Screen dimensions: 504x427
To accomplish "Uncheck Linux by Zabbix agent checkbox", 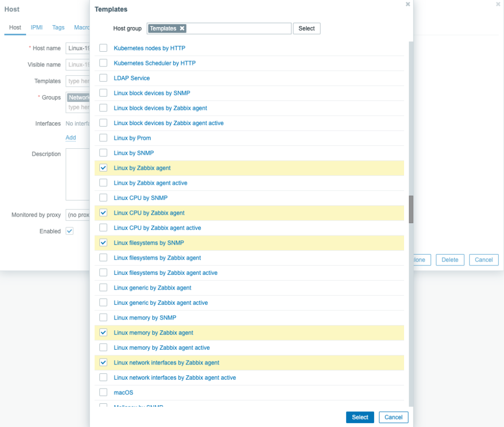I will [103, 168].
